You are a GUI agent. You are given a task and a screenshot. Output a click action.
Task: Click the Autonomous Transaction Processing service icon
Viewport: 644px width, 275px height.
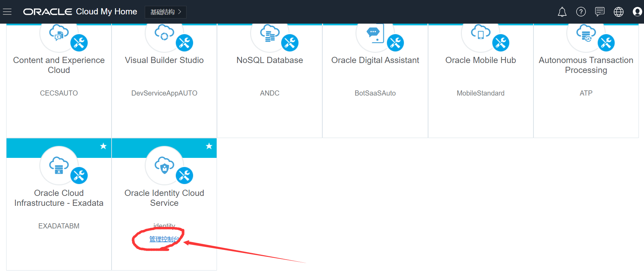pos(586,34)
